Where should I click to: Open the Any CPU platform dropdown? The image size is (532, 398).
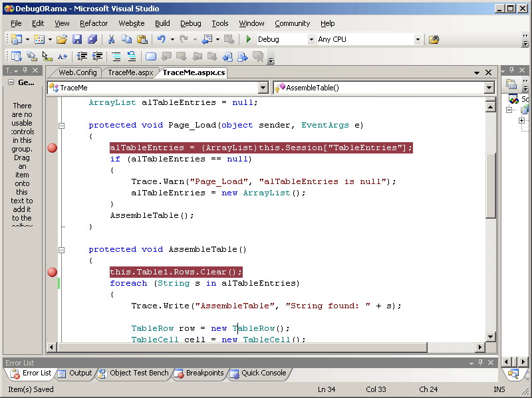(x=418, y=40)
